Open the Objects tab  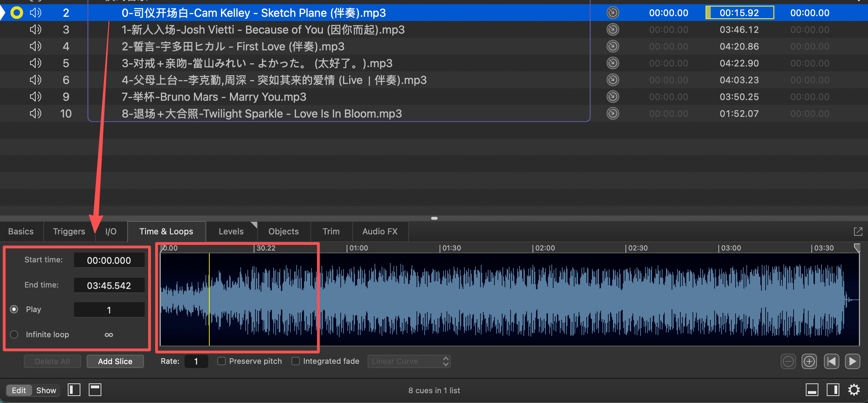point(284,232)
